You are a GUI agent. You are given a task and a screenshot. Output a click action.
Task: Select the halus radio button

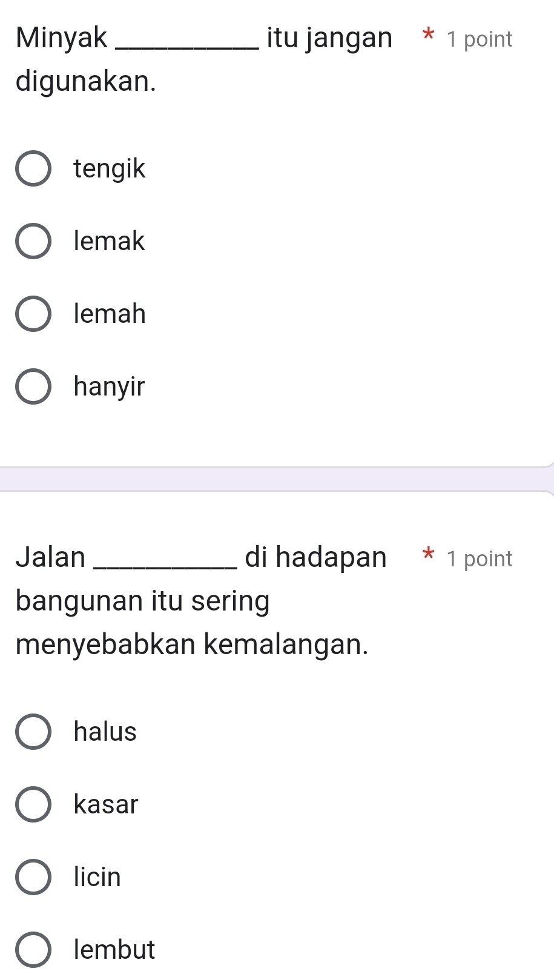[33, 732]
